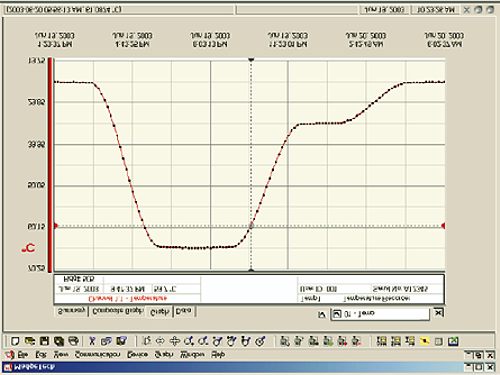Switch to the Data tab
Image resolution: width=500 pixels, height=375 pixels.
[184, 311]
